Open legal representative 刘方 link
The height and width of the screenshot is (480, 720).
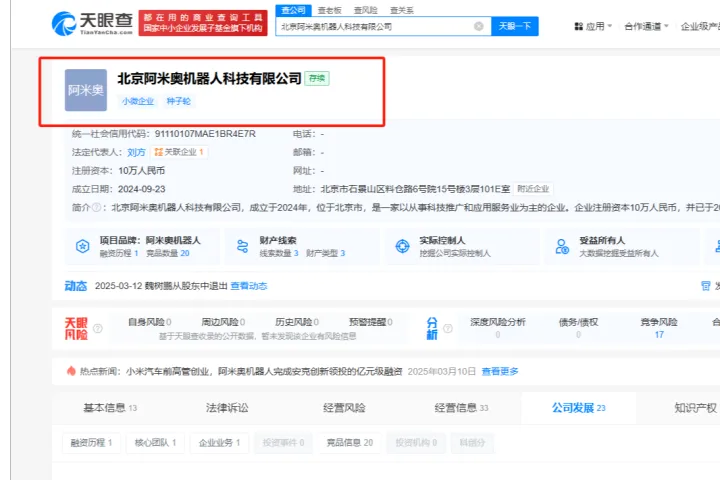tap(136, 152)
